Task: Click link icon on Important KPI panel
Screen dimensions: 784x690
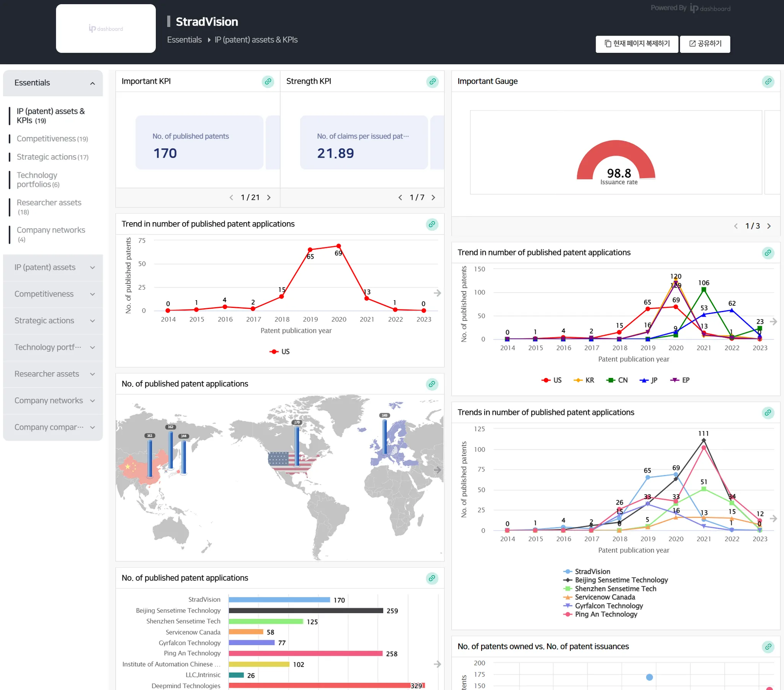Action: [268, 81]
